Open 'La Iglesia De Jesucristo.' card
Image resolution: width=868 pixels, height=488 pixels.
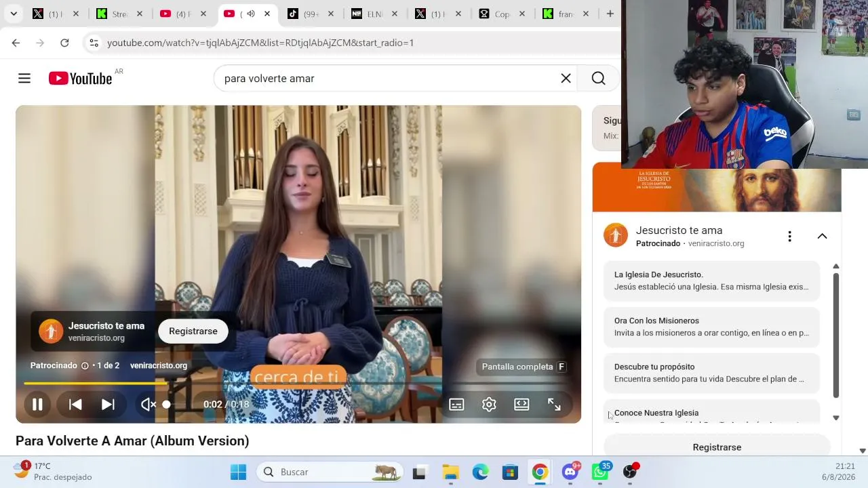[711, 281]
